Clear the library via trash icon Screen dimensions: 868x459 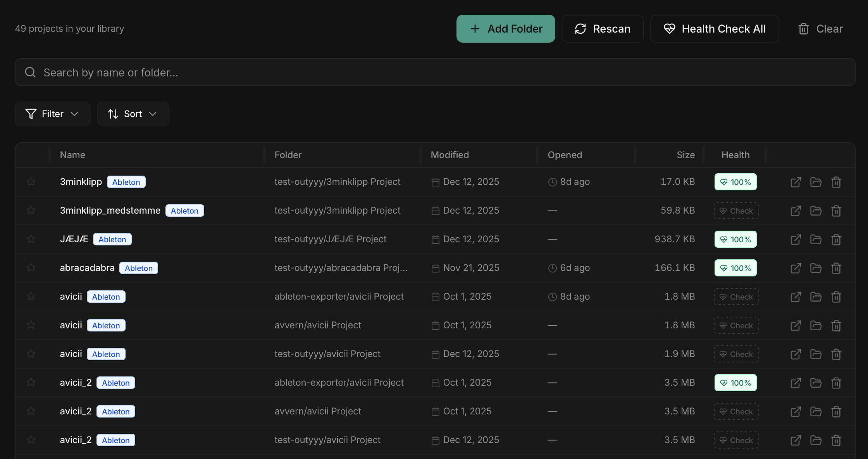(804, 28)
